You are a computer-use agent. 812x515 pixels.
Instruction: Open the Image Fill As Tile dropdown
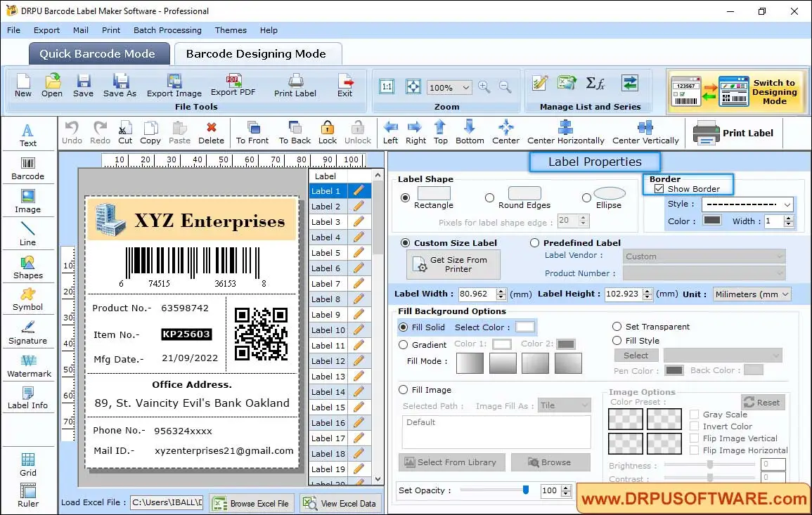[565, 405]
